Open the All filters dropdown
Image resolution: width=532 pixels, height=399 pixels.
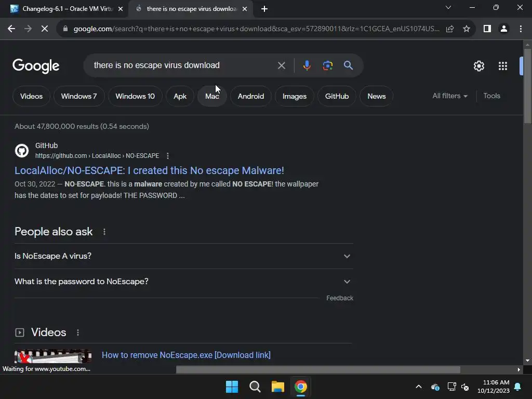[x=450, y=96]
